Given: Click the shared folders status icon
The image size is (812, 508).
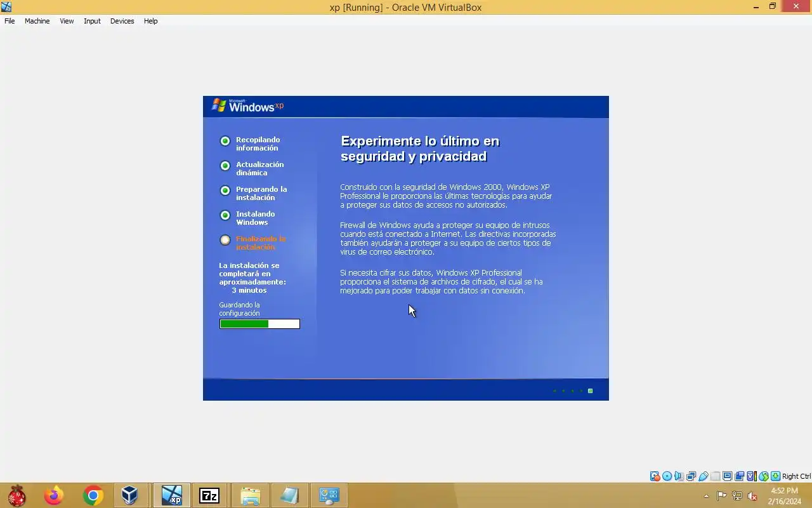Looking at the screenshot, I should click(x=715, y=476).
